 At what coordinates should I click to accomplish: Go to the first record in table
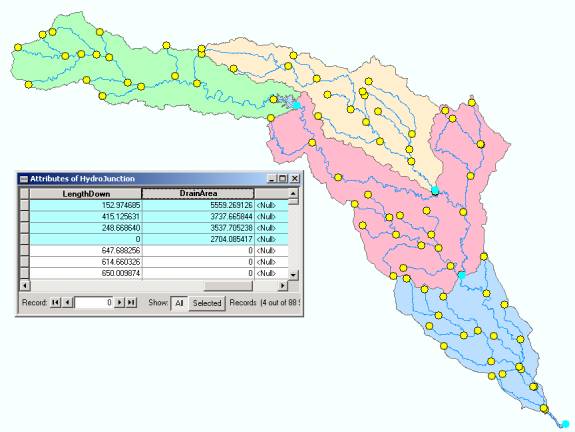tap(56, 303)
